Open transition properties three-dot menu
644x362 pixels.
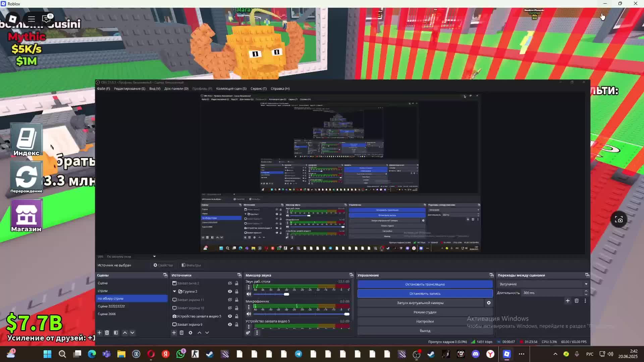tap(585, 301)
